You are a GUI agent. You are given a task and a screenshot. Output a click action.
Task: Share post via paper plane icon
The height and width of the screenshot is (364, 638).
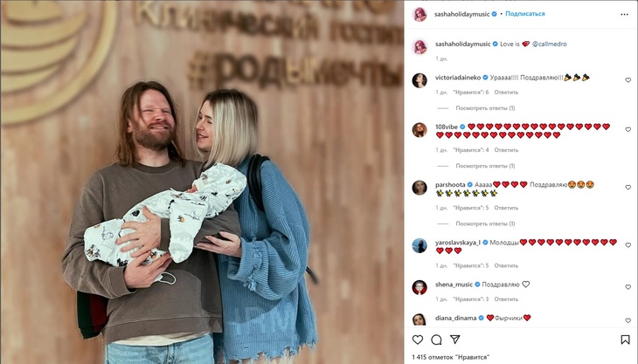(x=454, y=340)
